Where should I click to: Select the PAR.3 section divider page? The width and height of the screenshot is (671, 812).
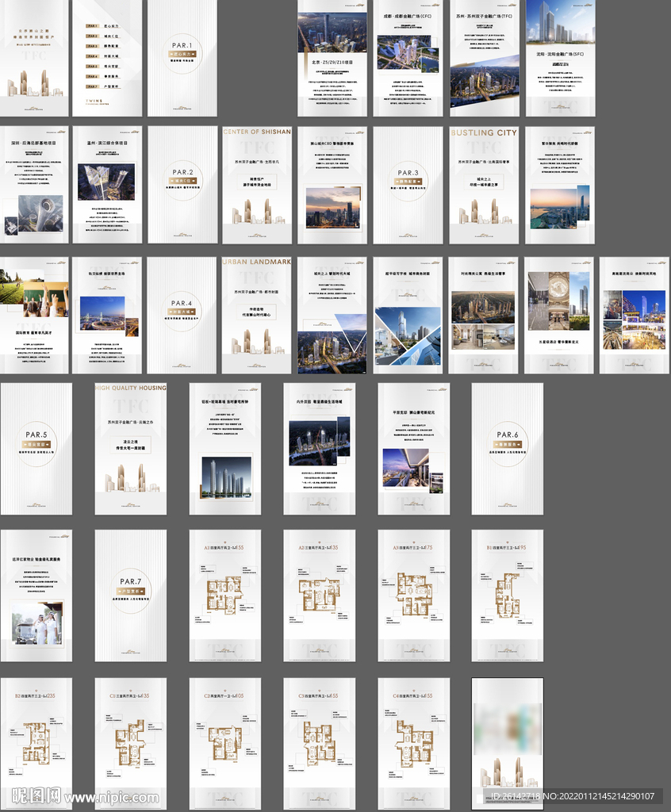(408, 185)
